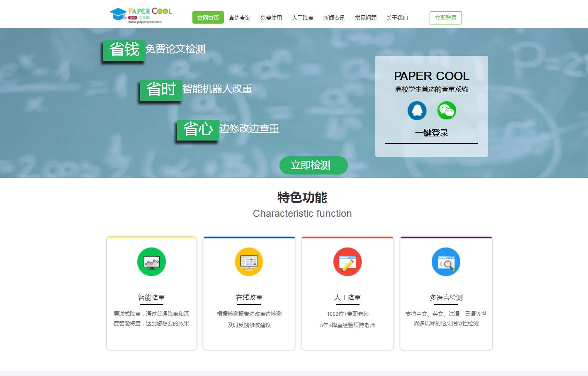588x376 pixels.
Task: Click the Paper Cool graduation cap logo
Action: (x=117, y=13)
